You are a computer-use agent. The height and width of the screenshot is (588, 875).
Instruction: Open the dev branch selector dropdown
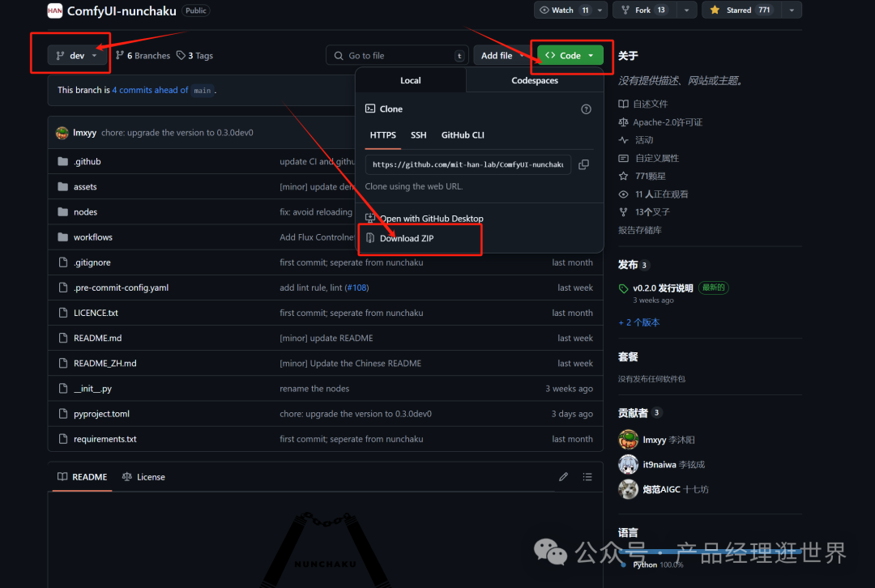pyautogui.click(x=76, y=55)
